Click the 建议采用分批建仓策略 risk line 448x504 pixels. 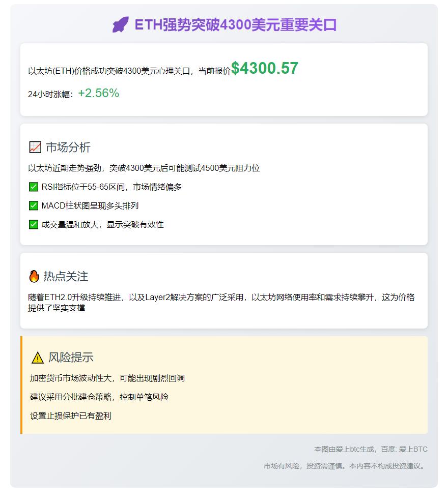(x=99, y=397)
